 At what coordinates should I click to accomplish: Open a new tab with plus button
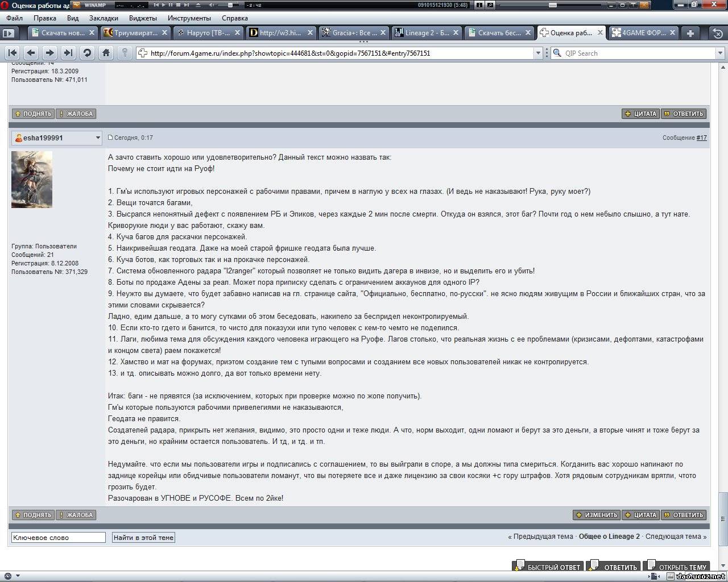[x=690, y=33]
